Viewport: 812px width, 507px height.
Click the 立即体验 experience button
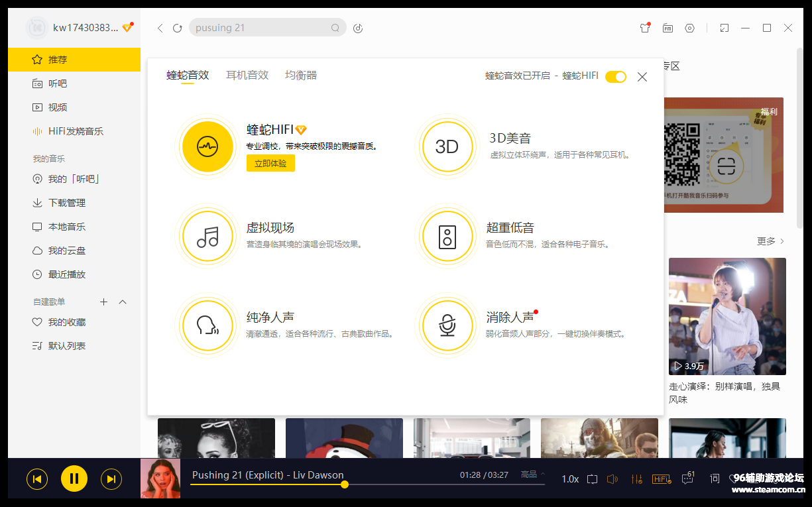coord(270,162)
